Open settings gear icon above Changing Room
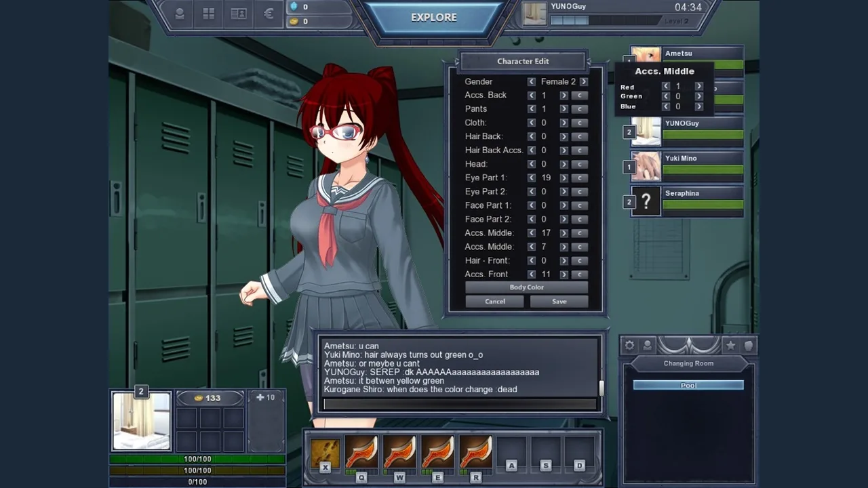The image size is (868, 488). [x=629, y=346]
